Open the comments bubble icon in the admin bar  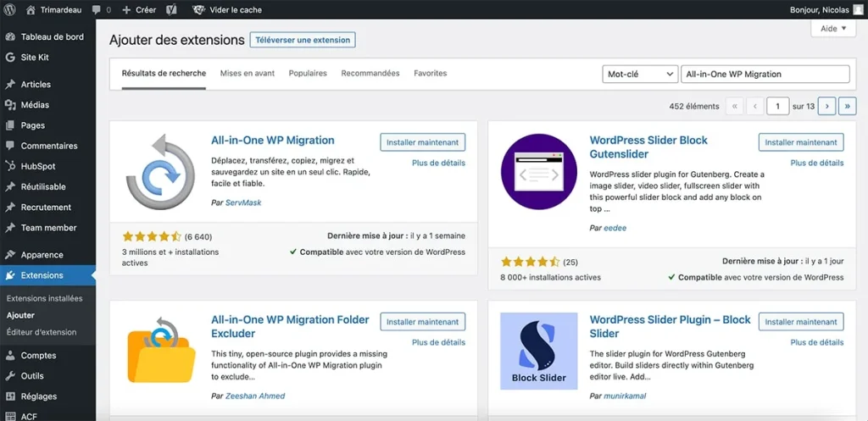[97, 10]
